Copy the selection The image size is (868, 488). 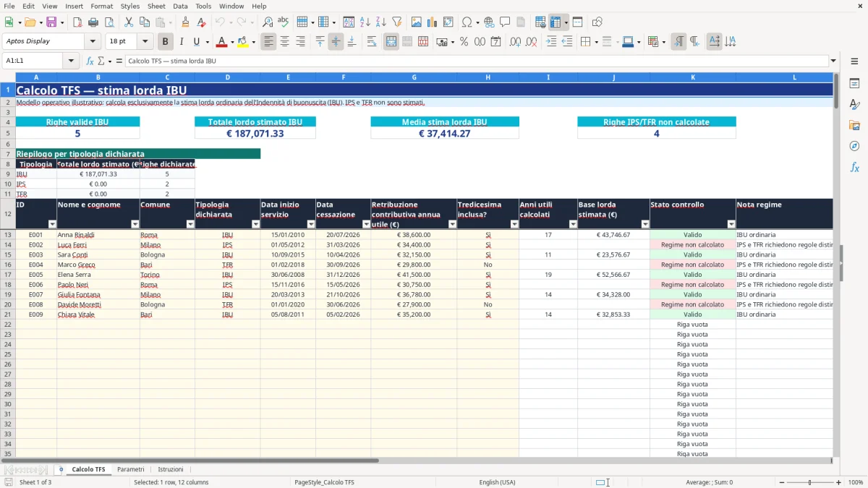point(145,22)
